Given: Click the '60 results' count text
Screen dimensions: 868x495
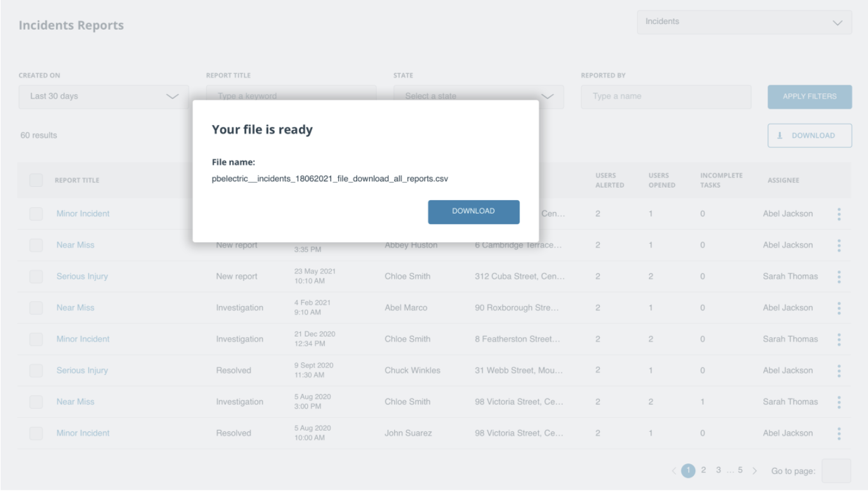Looking at the screenshot, I should pos(38,136).
